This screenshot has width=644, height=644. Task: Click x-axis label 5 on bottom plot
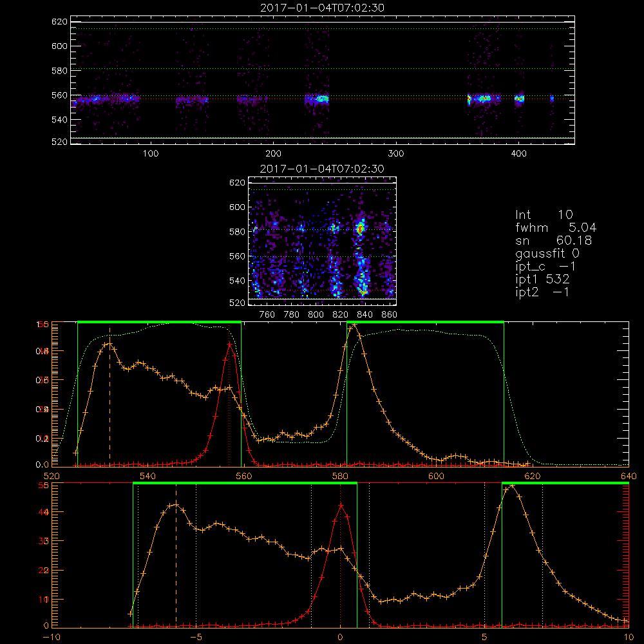coord(485,638)
